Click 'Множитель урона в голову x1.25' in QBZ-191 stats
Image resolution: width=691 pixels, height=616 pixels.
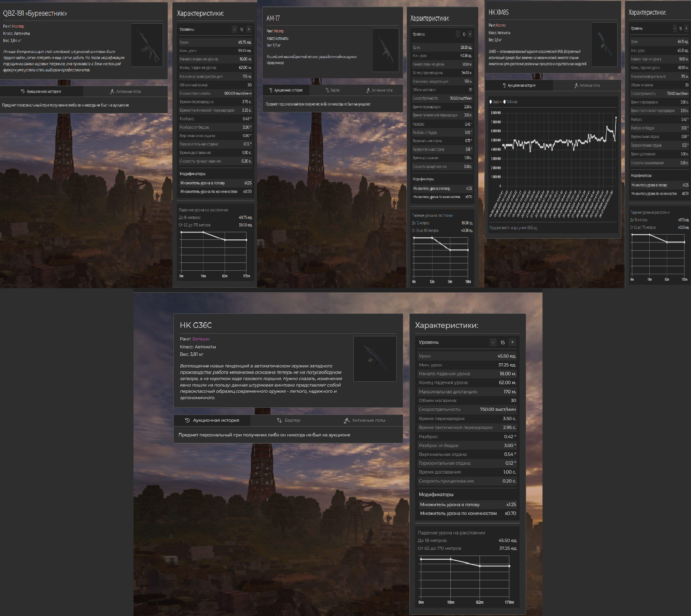pyautogui.click(x=216, y=183)
